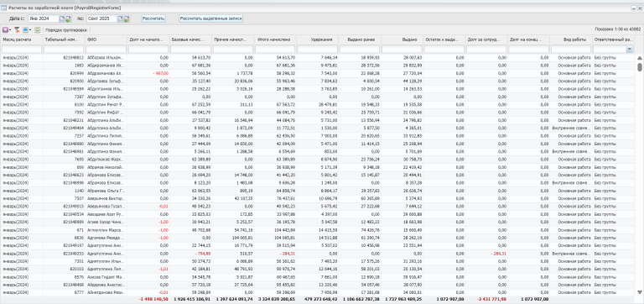Screen dimensions: 644x304
Task: Sort by the 'Остаток к выда...' column header
Action: 444,39
